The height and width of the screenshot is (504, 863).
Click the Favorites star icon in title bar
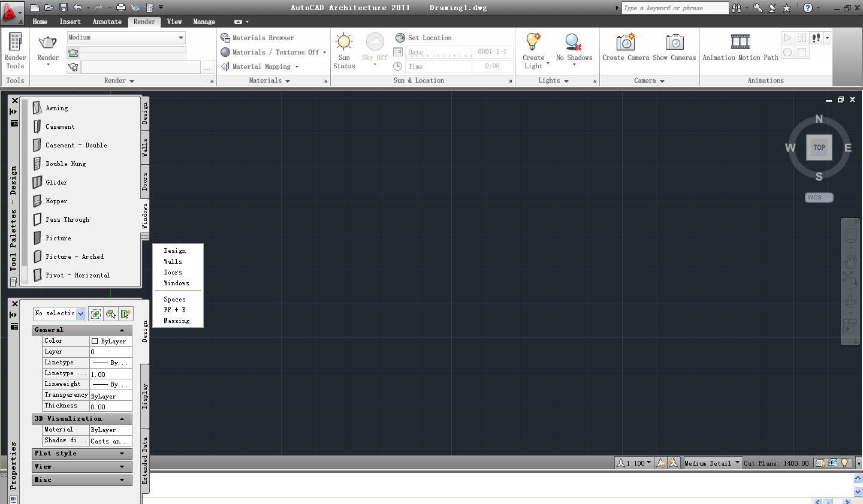pos(787,8)
